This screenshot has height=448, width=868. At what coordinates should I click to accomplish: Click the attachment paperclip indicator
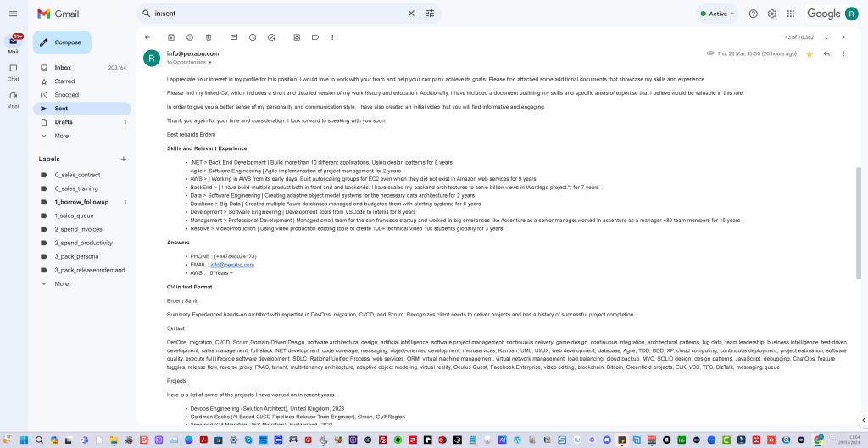pos(710,53)
